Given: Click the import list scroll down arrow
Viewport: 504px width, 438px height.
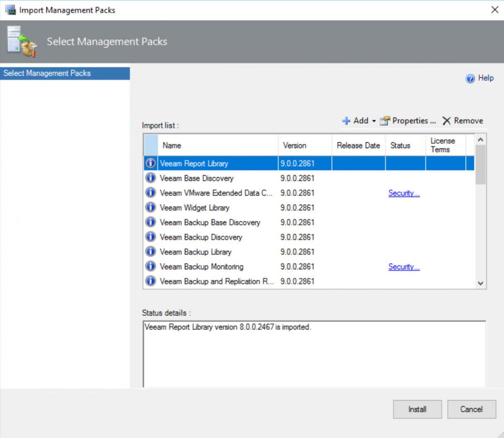Looking at the screenshot, I should click(x=480, y=283).
